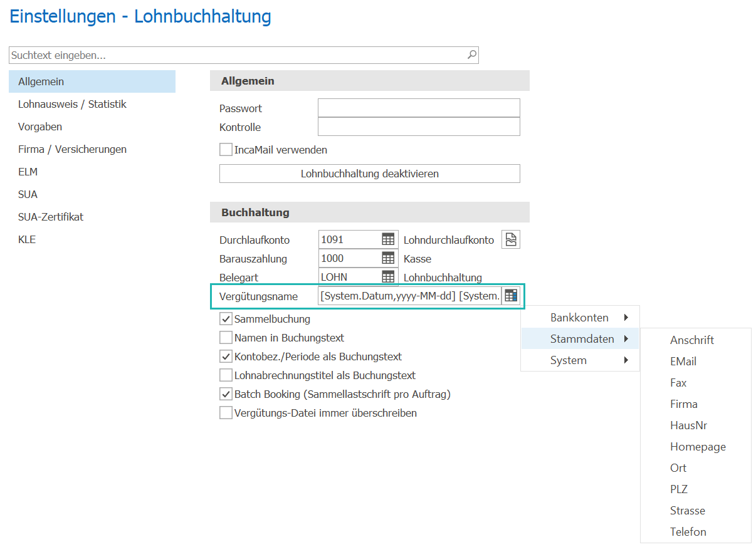Open Lohnausweis / Statistik settings
This screenshot has width=756, height=547.
92,104
